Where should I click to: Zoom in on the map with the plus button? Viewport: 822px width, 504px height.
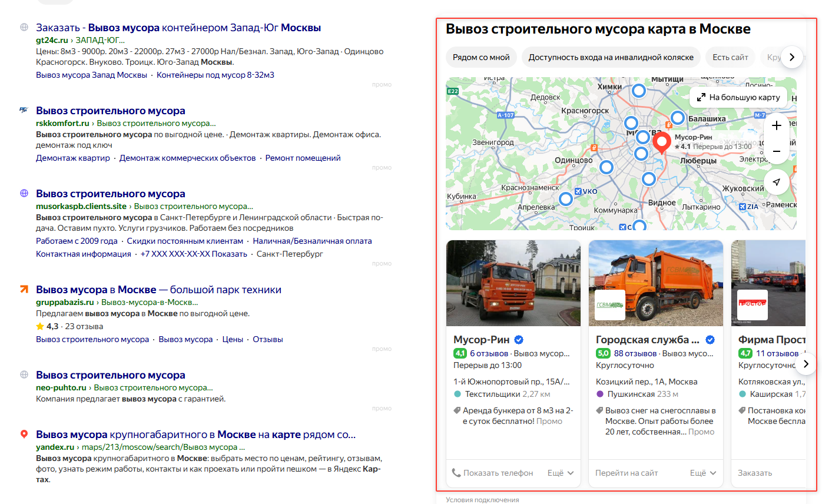click(777, 125)
